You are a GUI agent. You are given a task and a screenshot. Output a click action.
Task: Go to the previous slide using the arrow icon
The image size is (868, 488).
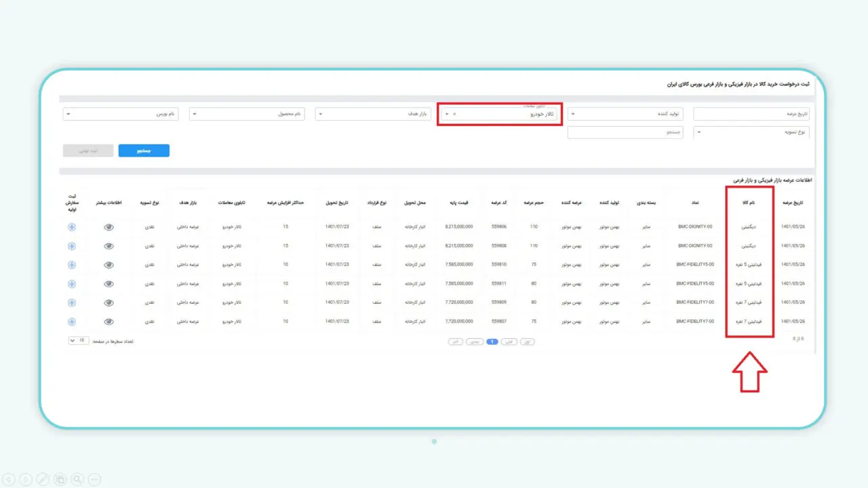point(8,479)
